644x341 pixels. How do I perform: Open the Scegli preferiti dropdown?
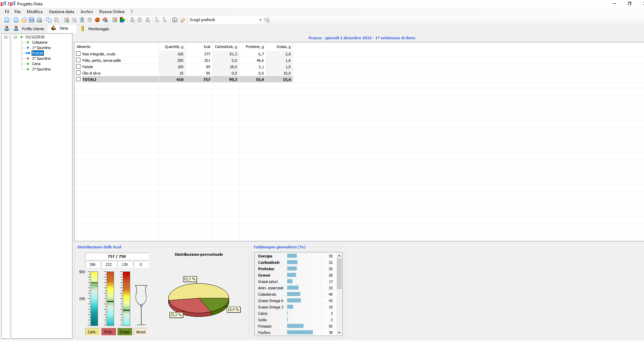[260, 20]
